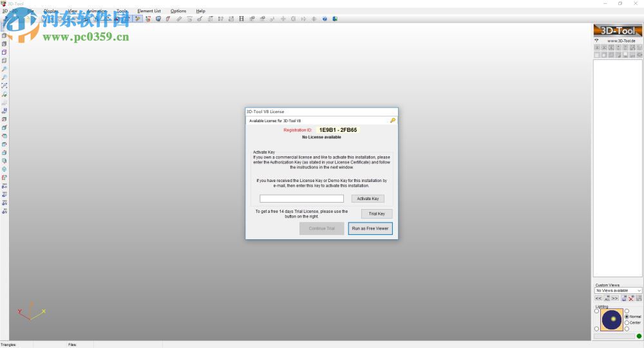Click the Triangles status bar label
644x348 pixels.
tap(8, 345)
